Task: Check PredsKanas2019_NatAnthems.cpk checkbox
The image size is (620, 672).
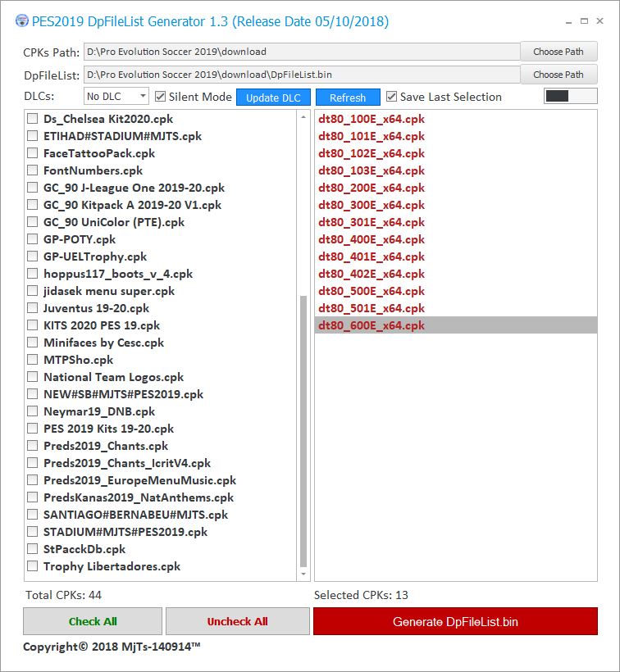Action: point(32,497)
